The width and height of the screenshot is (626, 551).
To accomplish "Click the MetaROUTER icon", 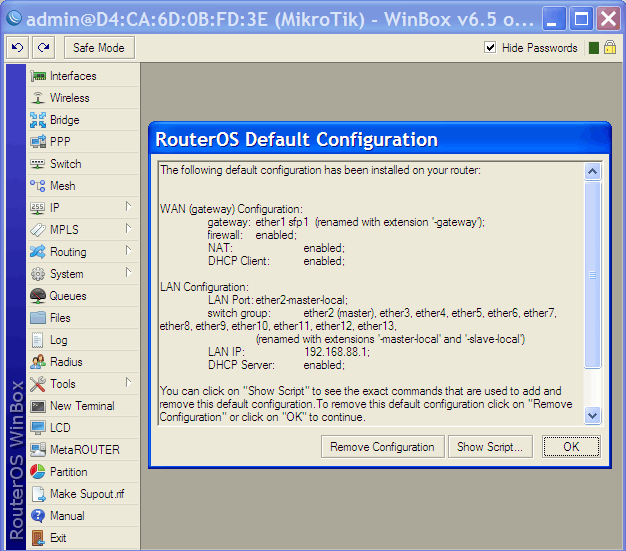I will click(38, 450).
